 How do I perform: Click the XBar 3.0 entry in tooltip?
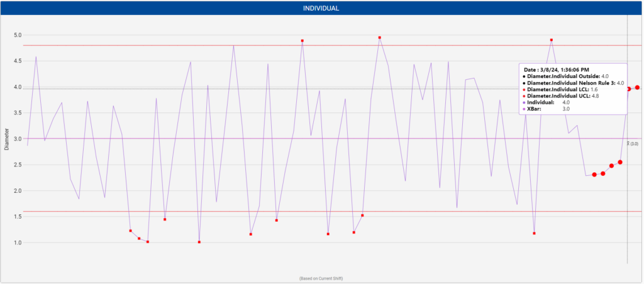click(547, 109)
